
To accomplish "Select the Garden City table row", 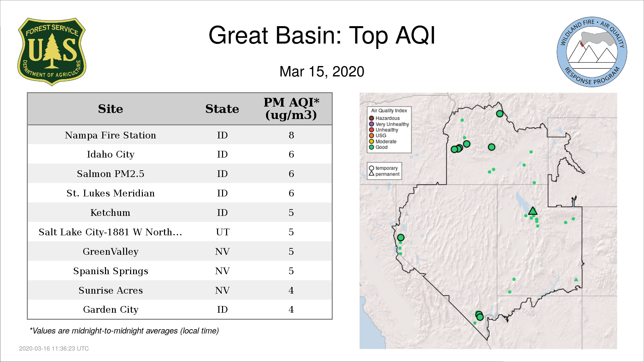I will coord(180,309).
